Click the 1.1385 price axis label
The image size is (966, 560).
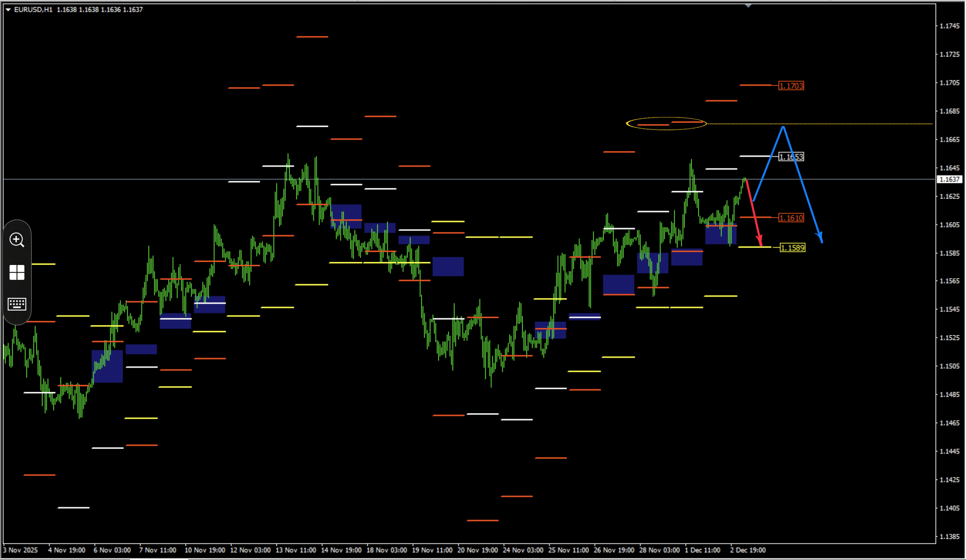950,536
